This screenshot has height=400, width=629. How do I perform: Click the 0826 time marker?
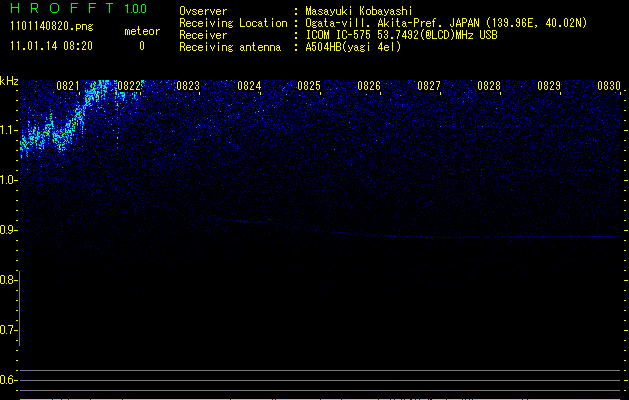tap(369, 86)
